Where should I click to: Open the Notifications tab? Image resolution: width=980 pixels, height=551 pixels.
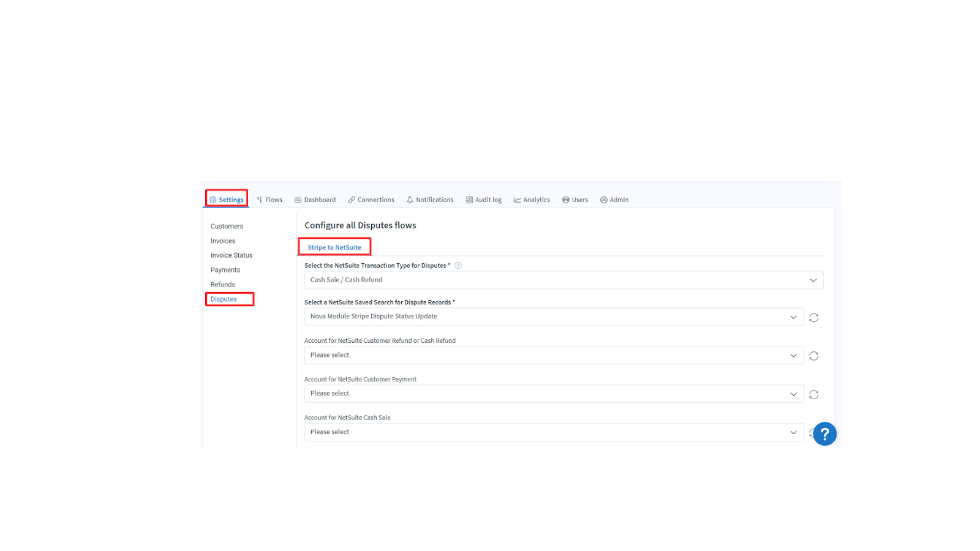click(430, 200)
